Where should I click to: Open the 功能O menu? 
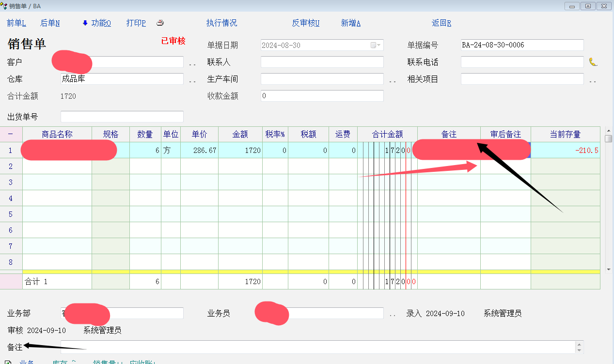pyautogui.click(x=101, y=23)
